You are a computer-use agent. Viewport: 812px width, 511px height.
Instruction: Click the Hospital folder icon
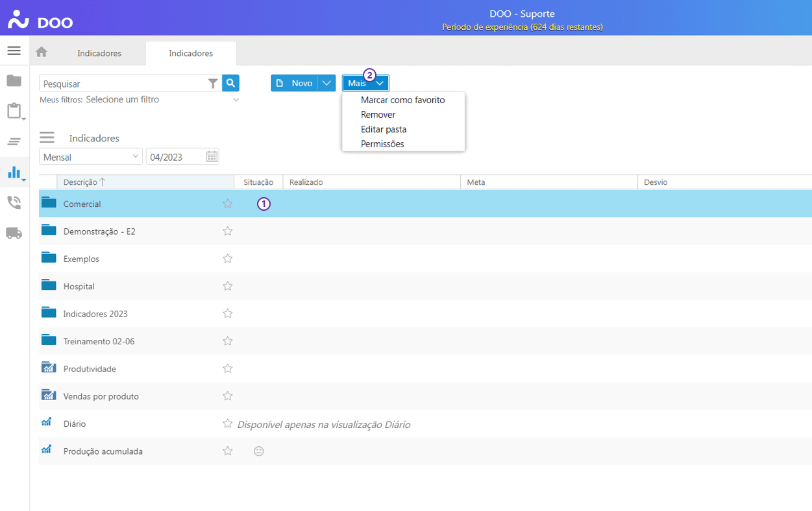49,285
